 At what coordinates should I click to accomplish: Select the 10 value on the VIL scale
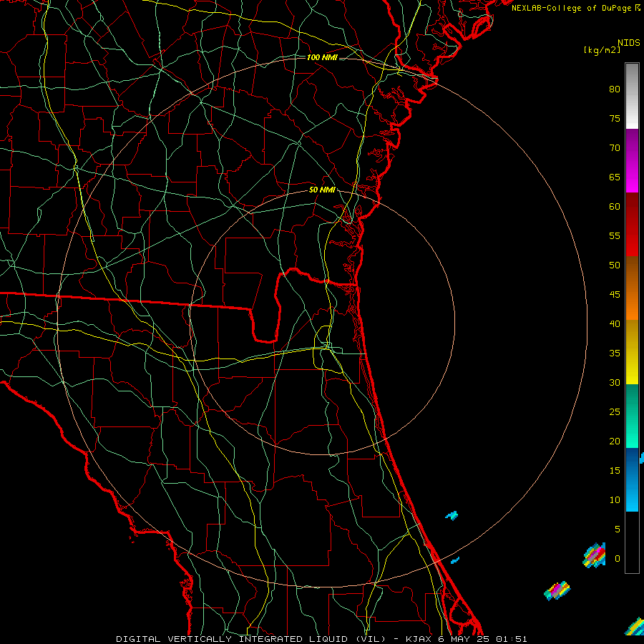coord(615,500)
